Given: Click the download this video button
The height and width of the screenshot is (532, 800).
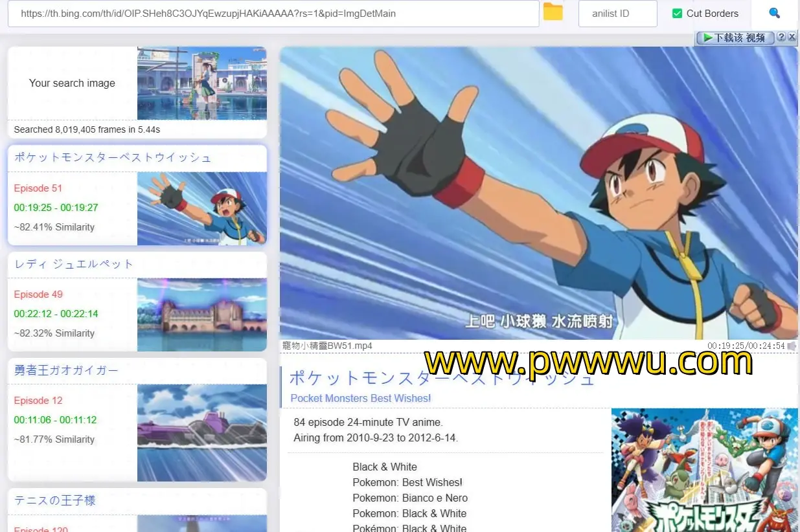Looking at the screenshot, I should pos(735,38).
